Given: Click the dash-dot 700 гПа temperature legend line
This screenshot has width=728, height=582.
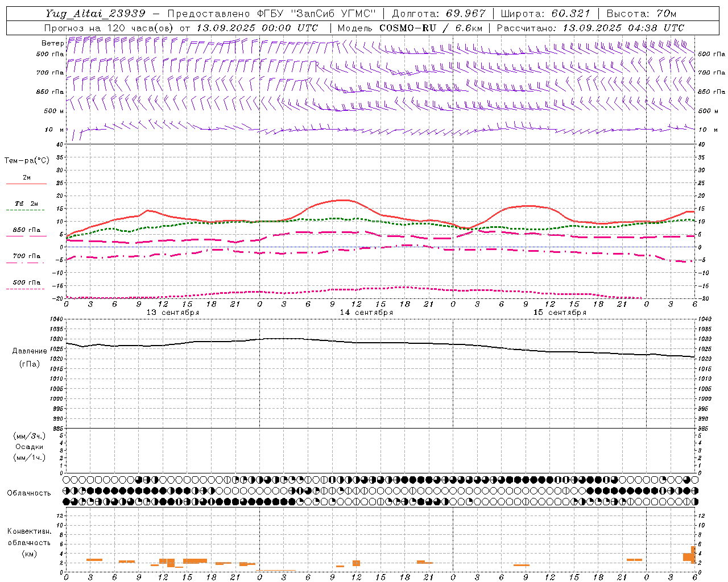Looking at the screenshot, I should 26,263.
